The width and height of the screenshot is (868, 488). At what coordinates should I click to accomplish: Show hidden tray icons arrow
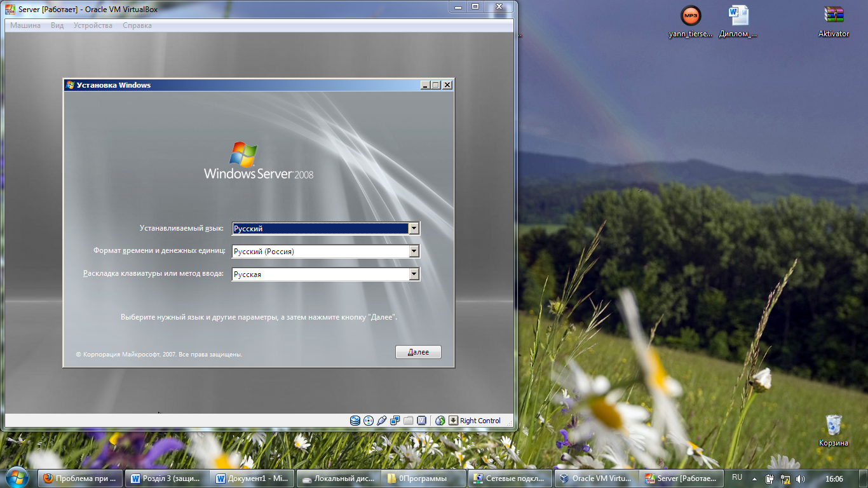(x=754, y=479)
